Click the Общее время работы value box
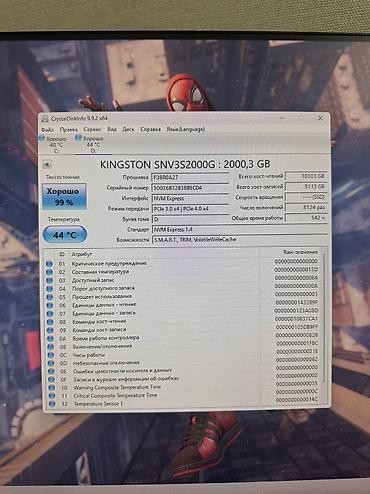 tap(306, 218)
